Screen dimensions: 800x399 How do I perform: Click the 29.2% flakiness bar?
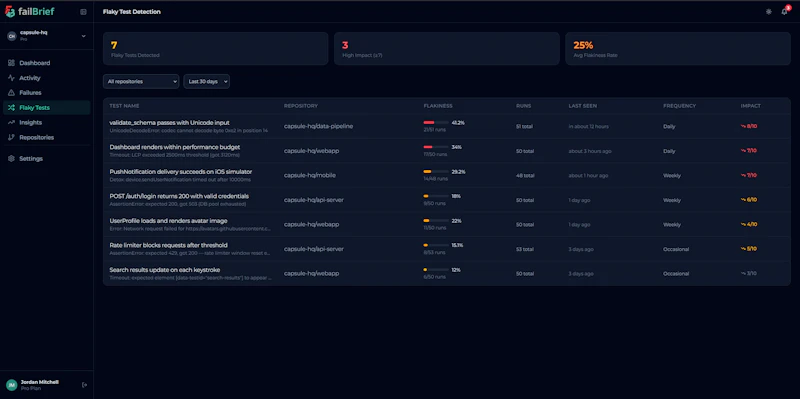[x=436, y=171]
